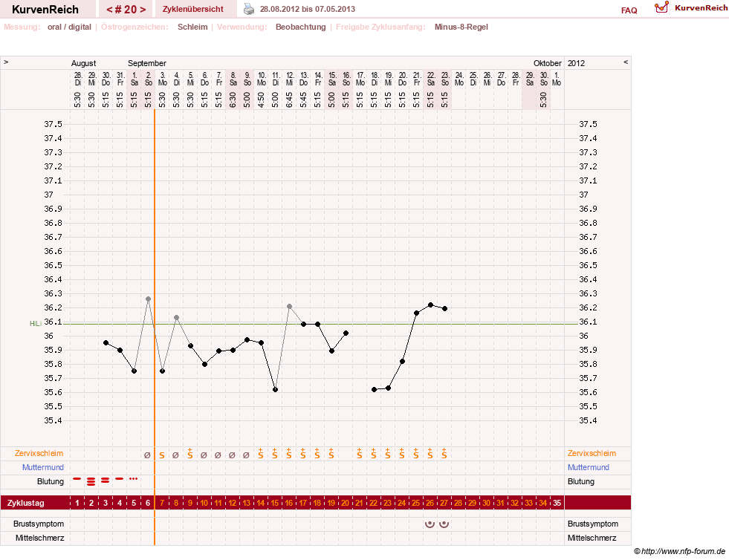Select cycle day 35 in Zyklustag row
Image resolution: width=729 pixels, height=560 pixels.
557,503
